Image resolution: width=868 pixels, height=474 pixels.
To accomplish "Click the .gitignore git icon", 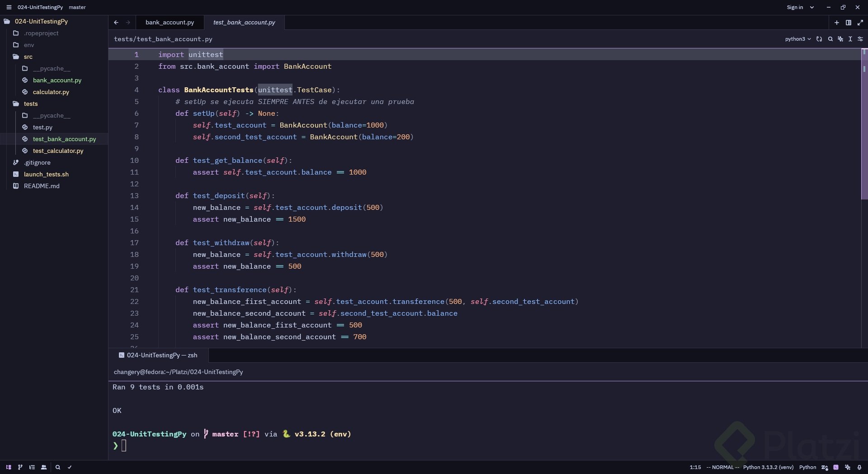I will 16,162.
